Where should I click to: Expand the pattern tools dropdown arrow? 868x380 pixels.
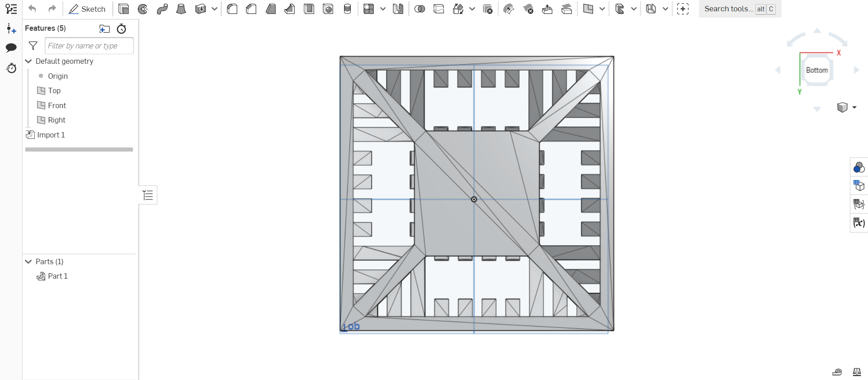tap(383, 9)
